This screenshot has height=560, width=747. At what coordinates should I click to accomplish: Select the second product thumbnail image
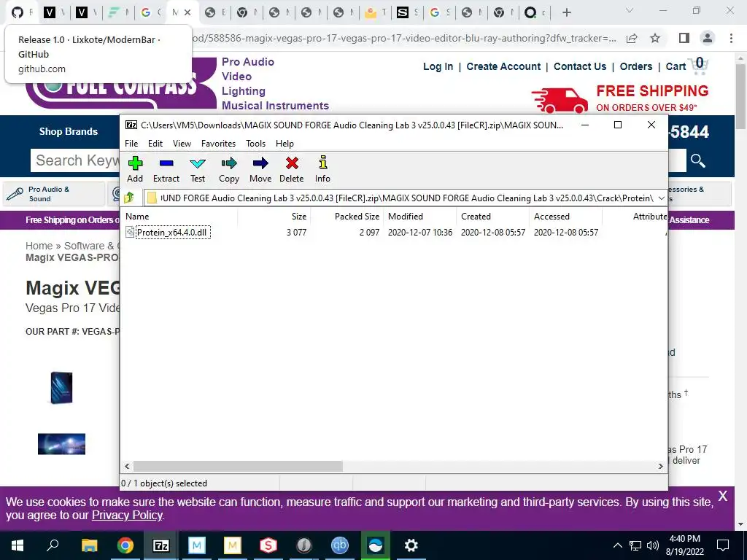(61, 444)
